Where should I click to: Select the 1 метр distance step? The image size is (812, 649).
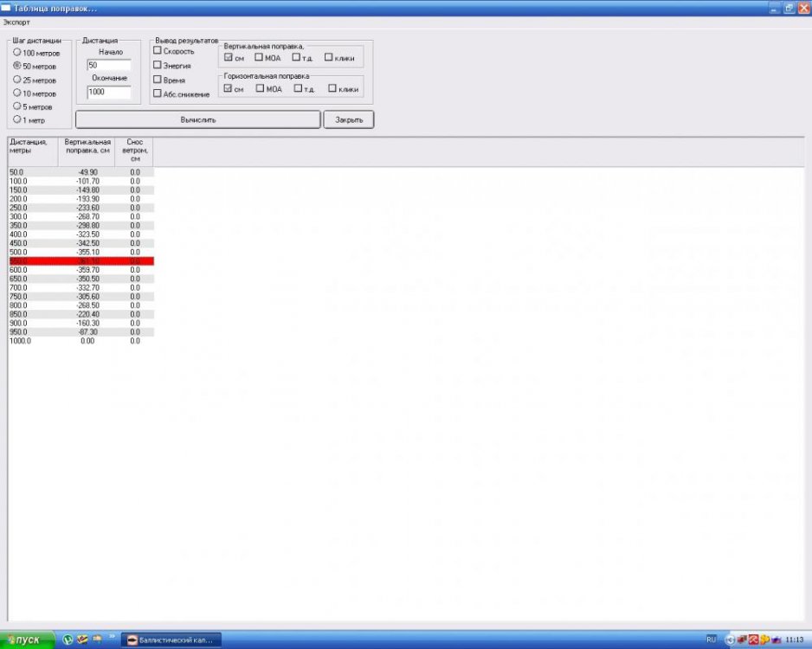coord(17,119)
